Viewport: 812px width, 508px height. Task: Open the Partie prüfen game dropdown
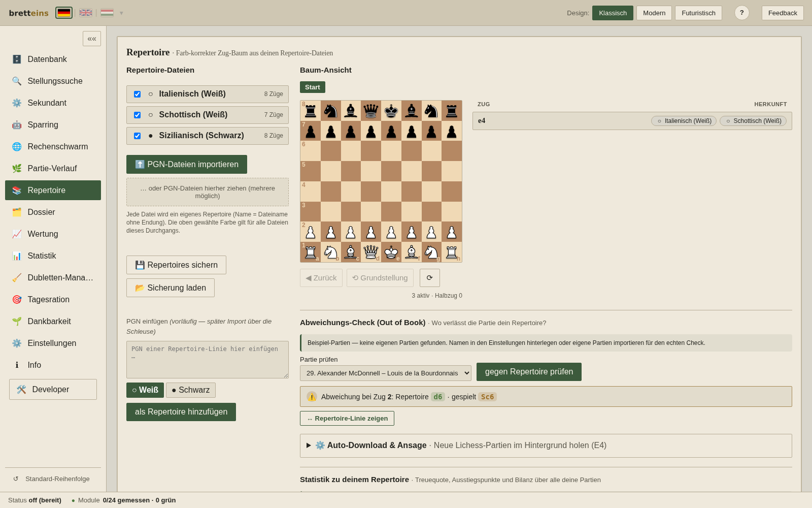[386, 373]
